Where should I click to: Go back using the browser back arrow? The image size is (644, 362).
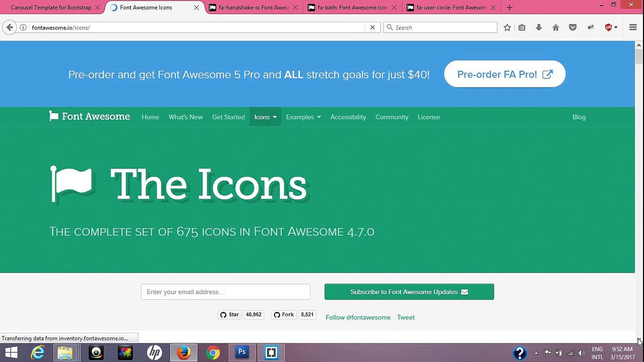tap(10, 28)
